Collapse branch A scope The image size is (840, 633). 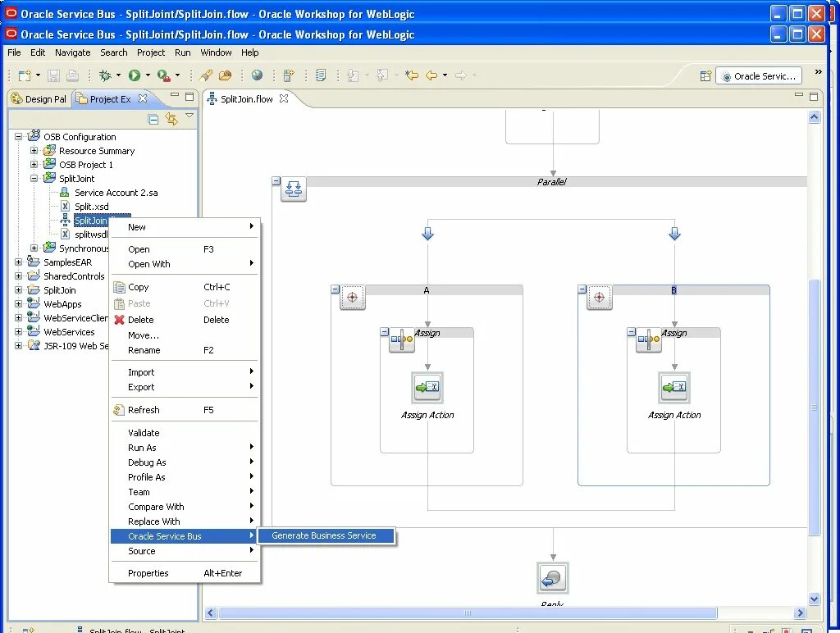pyautogui.click(x=336, y=289)
